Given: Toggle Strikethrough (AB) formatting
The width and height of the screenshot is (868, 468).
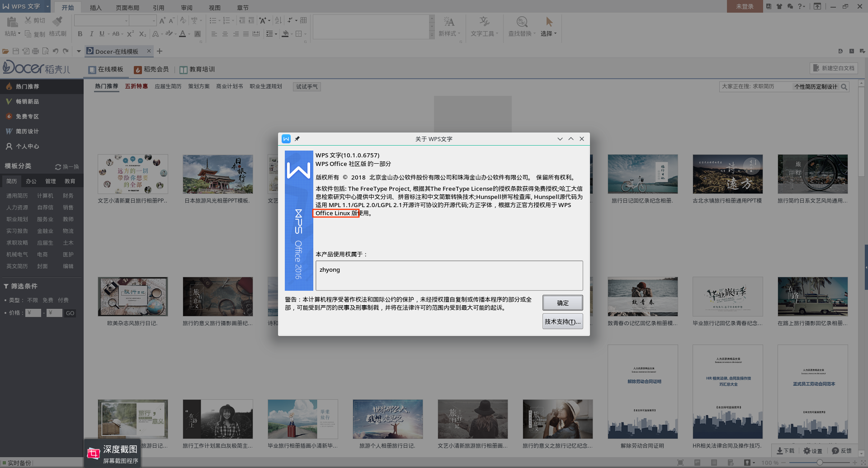Looking at the screenshot, I should tap(116, 34).
